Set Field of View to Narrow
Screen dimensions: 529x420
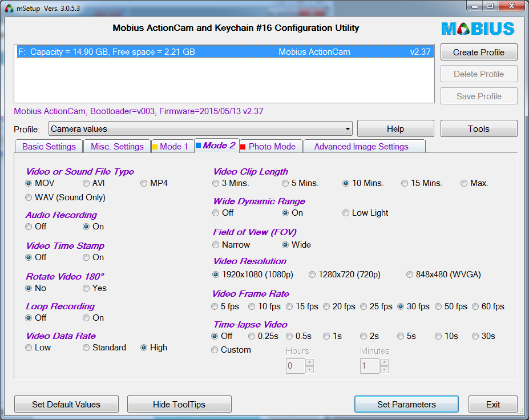tap(232, 245)
